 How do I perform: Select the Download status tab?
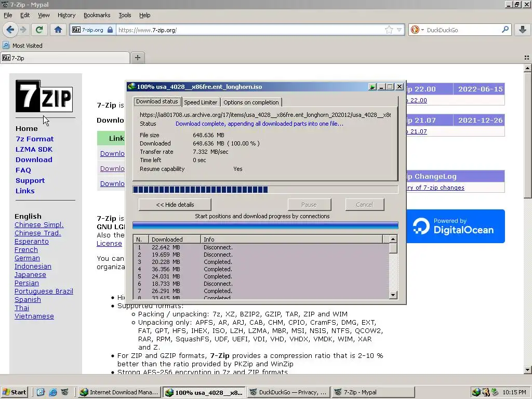coord(157,101)
